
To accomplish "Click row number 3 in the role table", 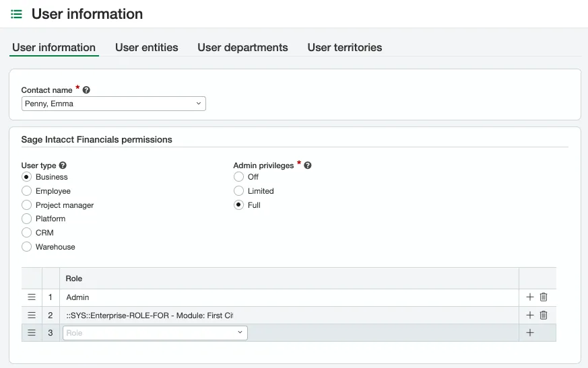I will tap(51, 333).
